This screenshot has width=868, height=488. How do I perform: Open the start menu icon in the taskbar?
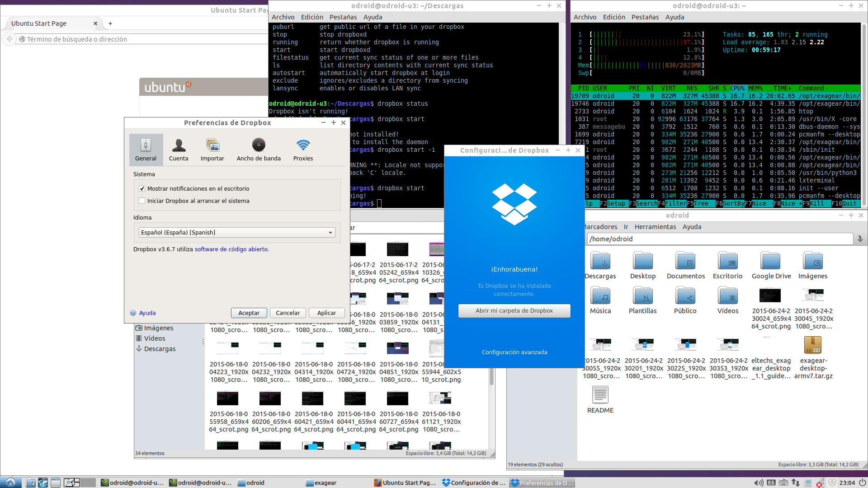coord(10,483)
